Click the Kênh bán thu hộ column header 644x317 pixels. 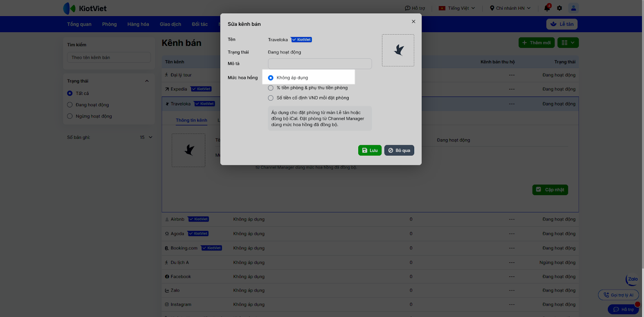(x=497, y=62)
